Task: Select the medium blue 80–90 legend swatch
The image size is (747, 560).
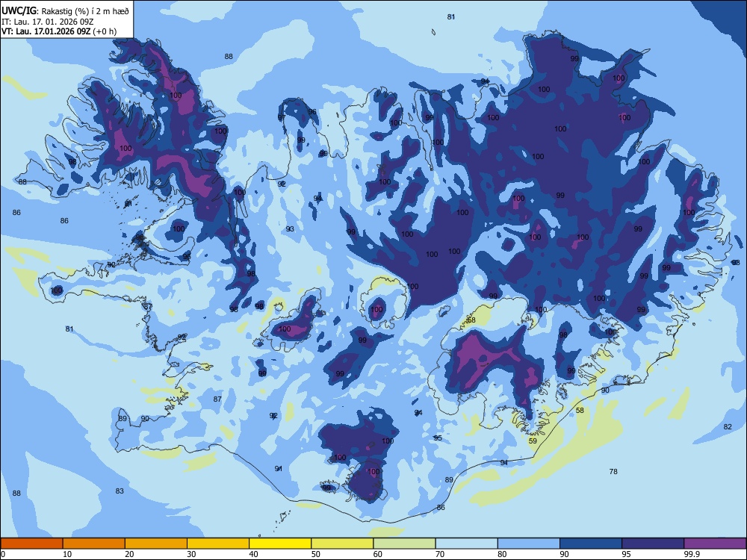Action: 529,544
